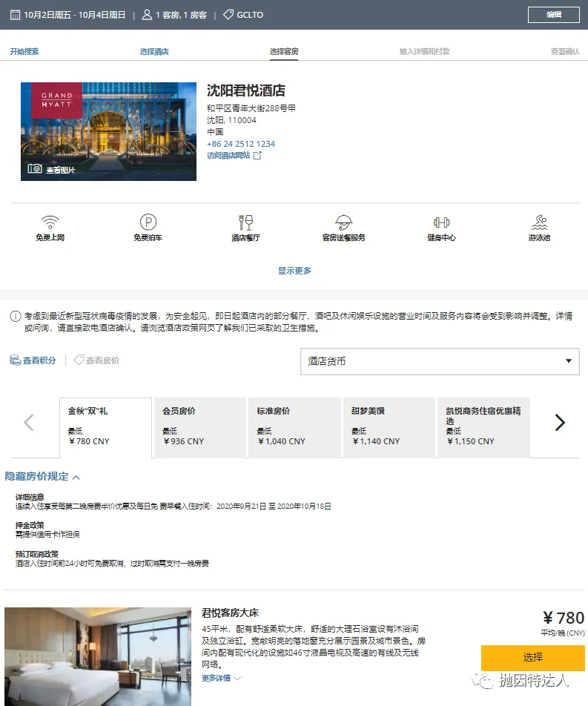This screenshot has height=706, width=588.
Task: Click the yellow 选择 button for ¥780 room
Action: pyautogui.click(x=532, y=657)
